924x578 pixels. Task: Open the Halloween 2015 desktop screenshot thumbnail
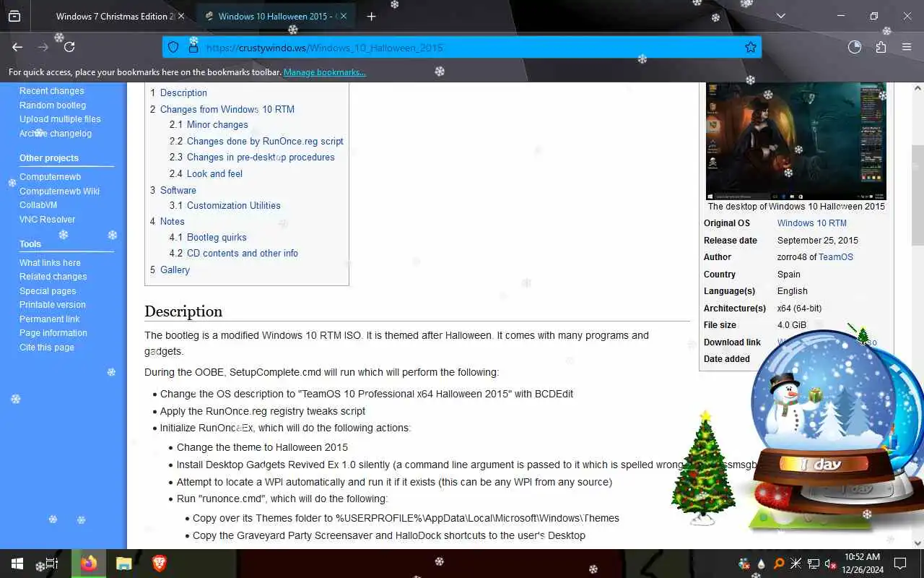[796, 141]
